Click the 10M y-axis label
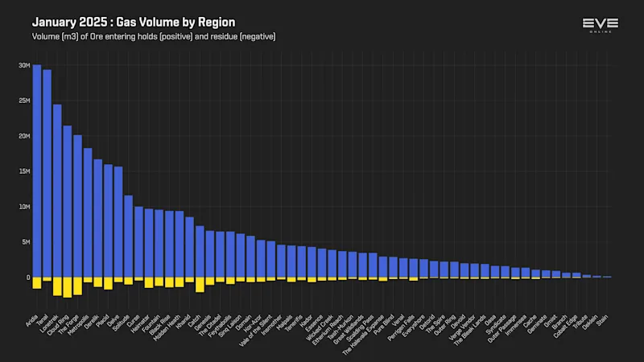644x362 pixels. pyautogui.click(x=24, y=207)
